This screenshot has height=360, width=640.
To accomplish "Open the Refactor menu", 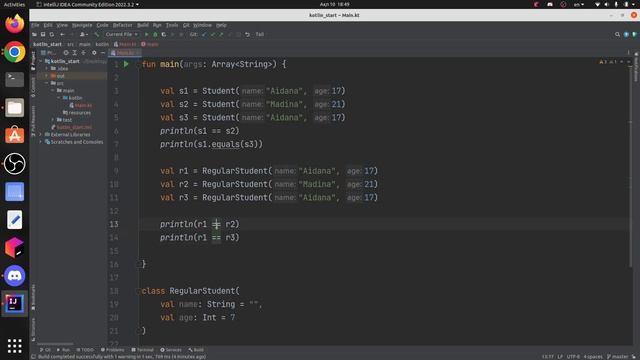I will [122, 25].
